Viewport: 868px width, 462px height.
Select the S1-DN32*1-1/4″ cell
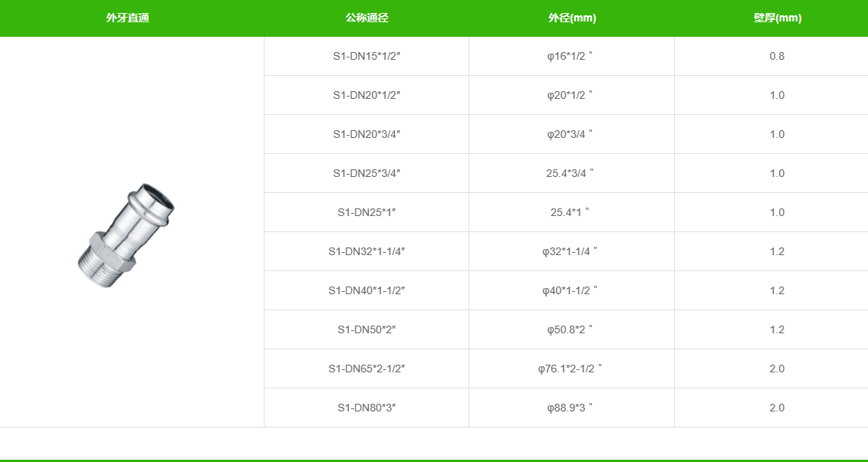(367, 251)
